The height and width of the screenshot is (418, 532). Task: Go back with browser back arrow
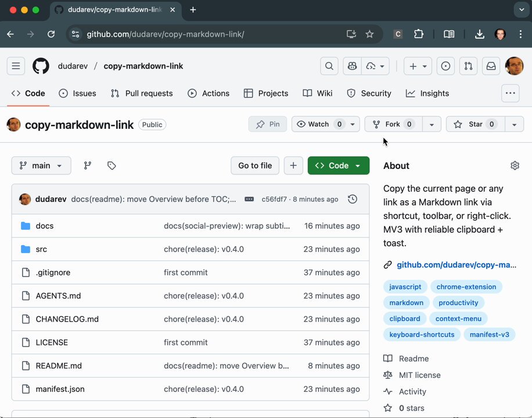pos(10,34)
